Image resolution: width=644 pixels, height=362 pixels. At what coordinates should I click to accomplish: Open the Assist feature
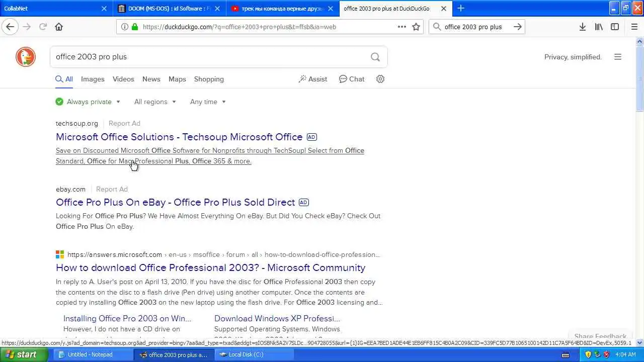point(313,79)
